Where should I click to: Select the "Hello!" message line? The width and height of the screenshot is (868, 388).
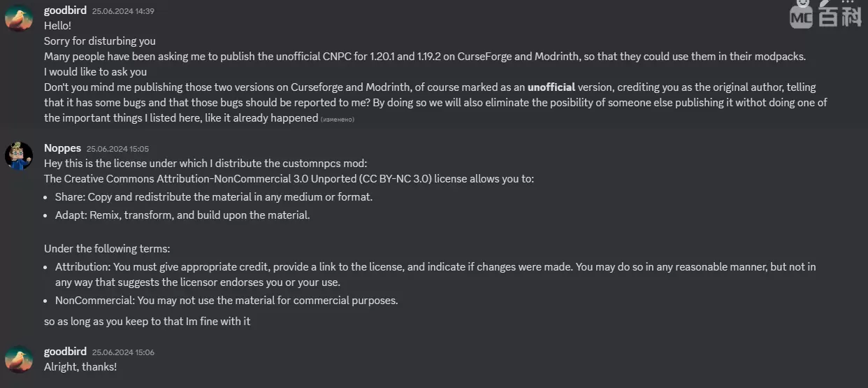coord(58,26)
